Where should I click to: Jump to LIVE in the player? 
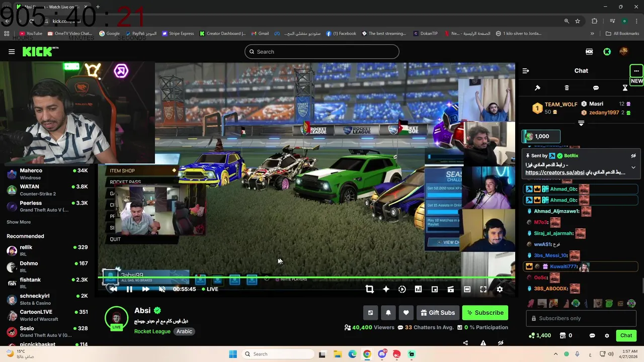[210, 289]
